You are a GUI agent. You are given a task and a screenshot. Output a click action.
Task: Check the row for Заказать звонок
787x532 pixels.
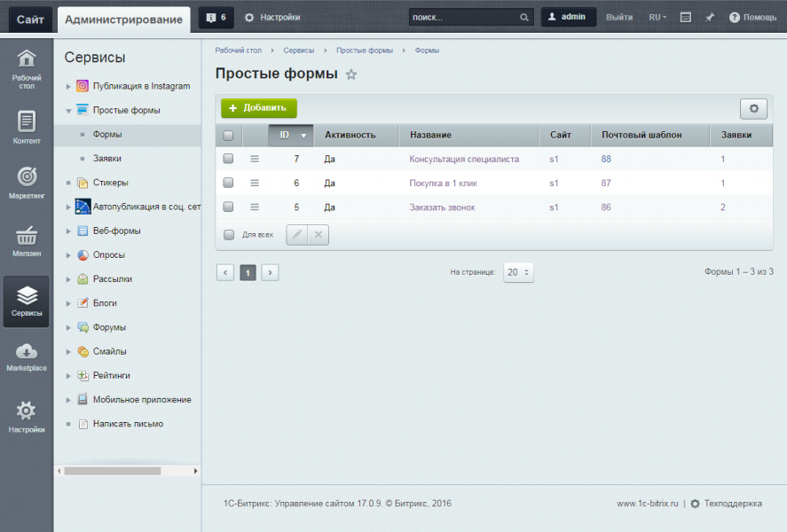228,207
